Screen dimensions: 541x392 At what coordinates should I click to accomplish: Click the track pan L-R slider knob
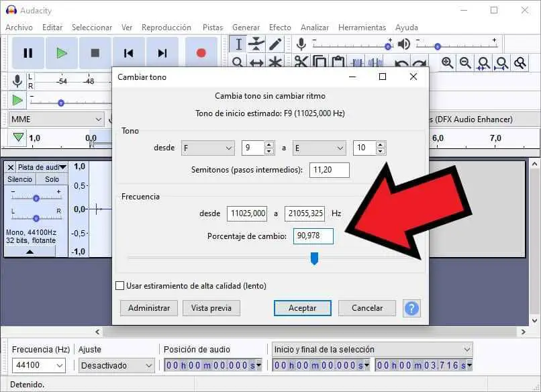click(x=36, y=218)
